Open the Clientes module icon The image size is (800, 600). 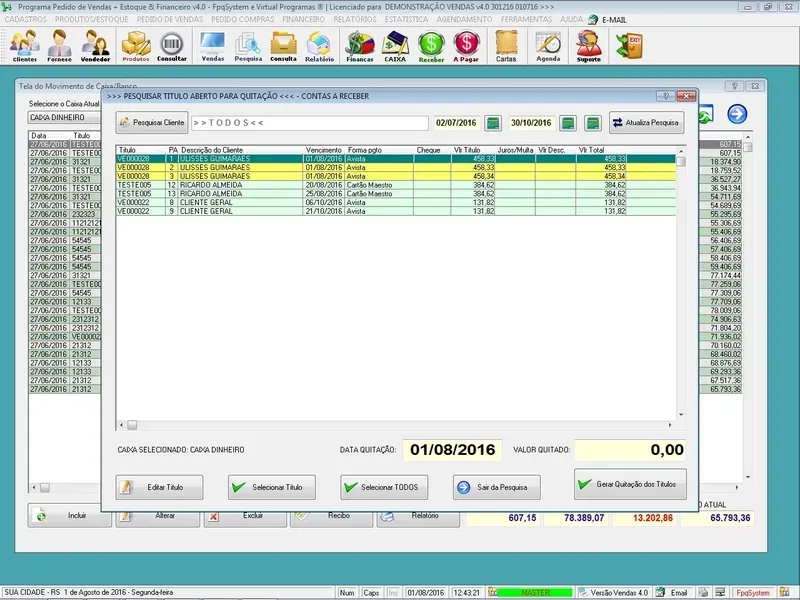24,45
